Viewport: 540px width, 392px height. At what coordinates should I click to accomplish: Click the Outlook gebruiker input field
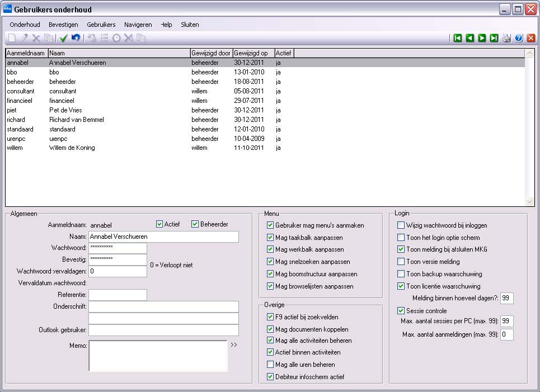click(x=163, y=330)
